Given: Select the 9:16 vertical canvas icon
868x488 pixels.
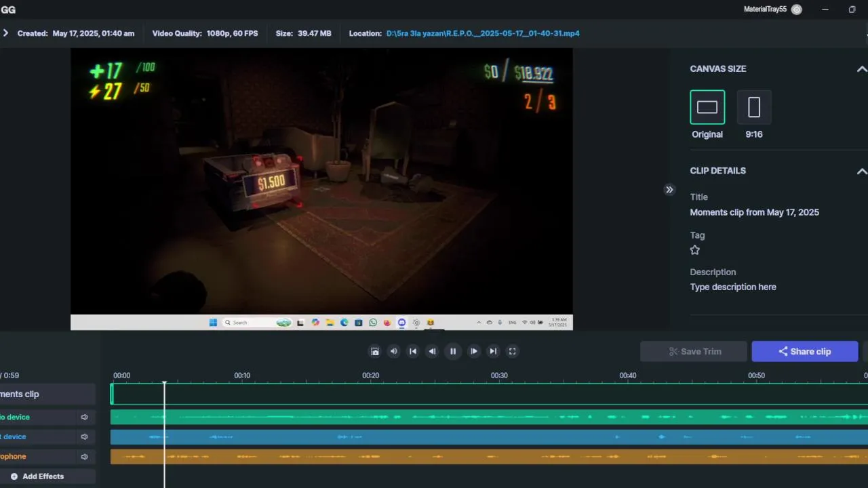Looking at the screenshot, I should coord(754,107).
